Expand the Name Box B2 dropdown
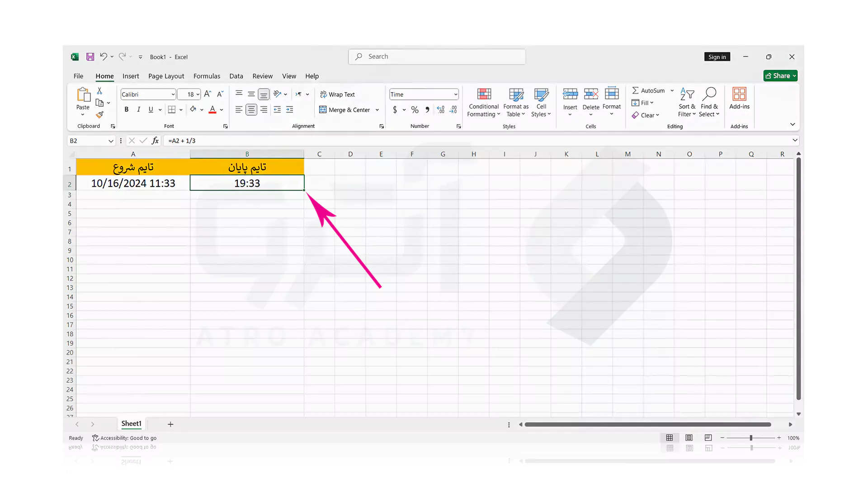The height and width of the screenshot is (488, 868). pos(111,141)
